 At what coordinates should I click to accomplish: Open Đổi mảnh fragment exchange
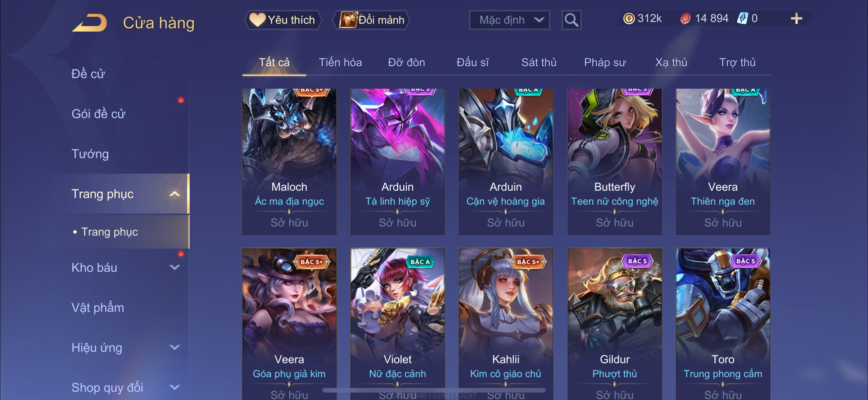click(371, 20)
